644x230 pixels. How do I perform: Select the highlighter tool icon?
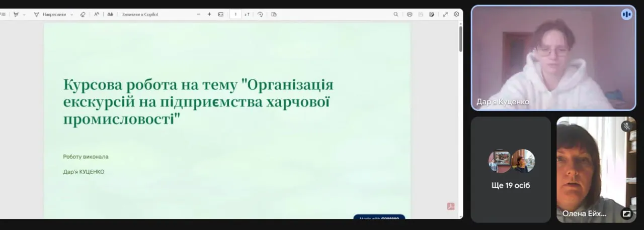(x=16, y=15)
